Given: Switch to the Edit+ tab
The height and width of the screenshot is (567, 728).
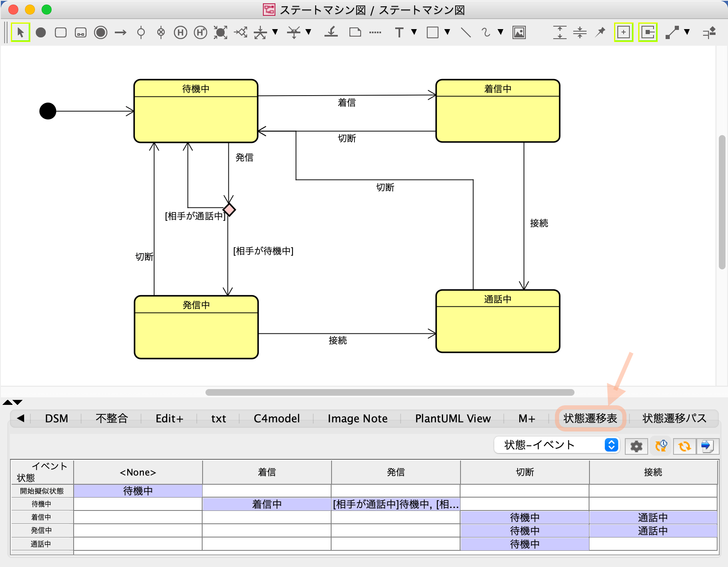Looking at the screenshot, I should pos(169,418).
